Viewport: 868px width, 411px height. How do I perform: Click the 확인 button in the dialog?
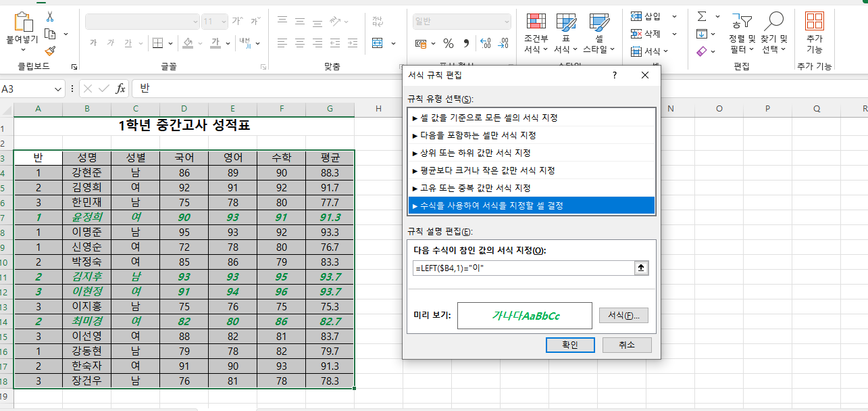pyautogui.click(x=570, y=345)
